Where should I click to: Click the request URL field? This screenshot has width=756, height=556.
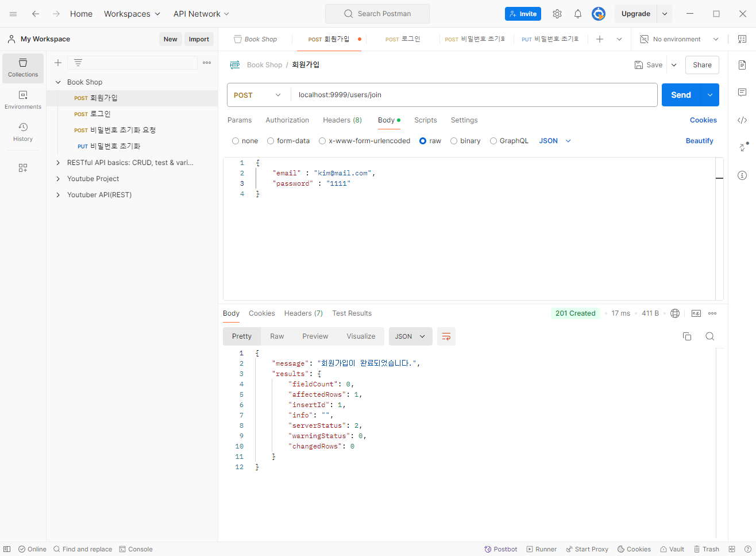[474, 95]
